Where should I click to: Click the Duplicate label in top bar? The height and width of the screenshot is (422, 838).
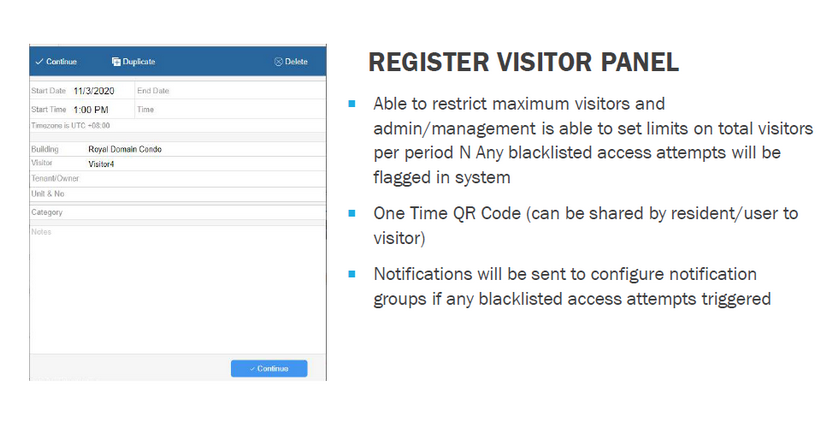click(139, 62)
